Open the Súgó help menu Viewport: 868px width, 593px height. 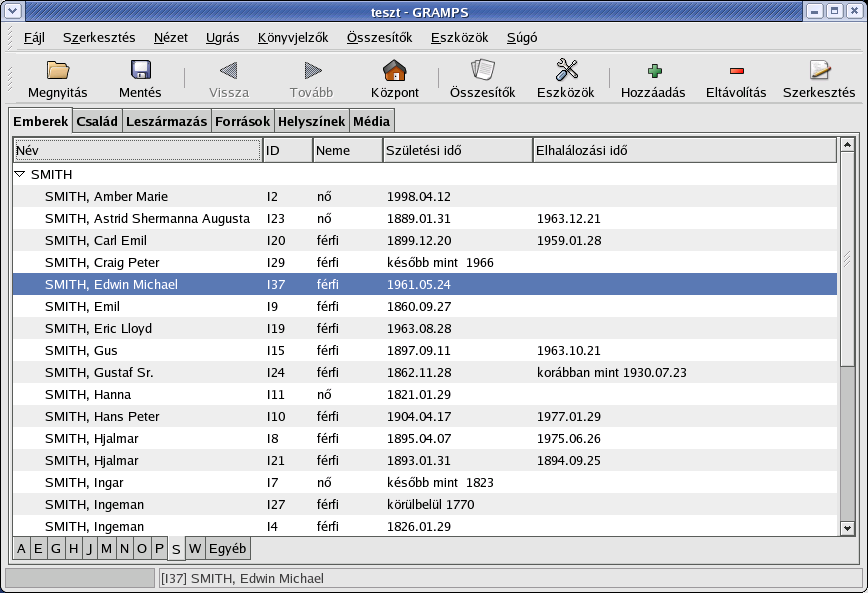522,38
